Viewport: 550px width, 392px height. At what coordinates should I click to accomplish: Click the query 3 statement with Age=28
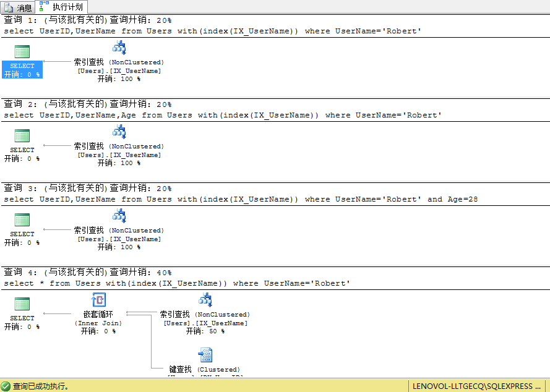[x=241, y=199]
